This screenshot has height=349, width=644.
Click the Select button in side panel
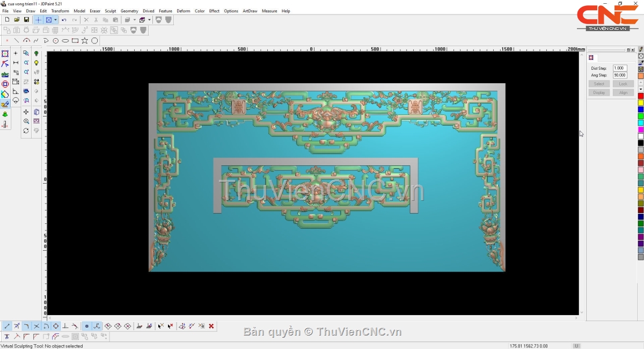coord(599,84)
